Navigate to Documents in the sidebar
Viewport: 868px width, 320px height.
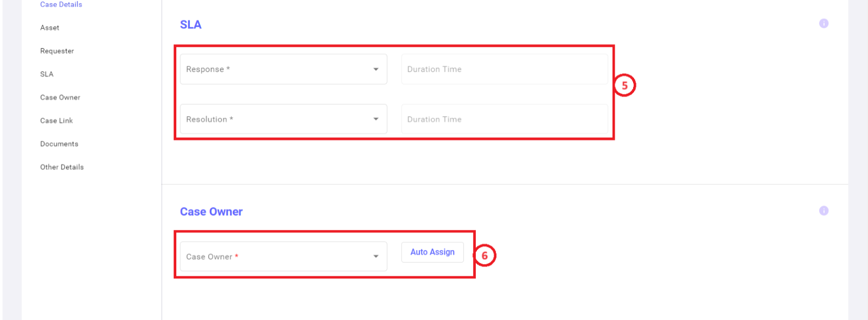(x=59, y=144)
